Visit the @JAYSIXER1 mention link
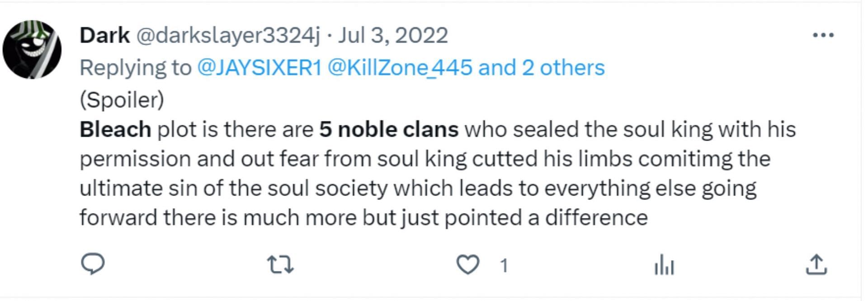 259,68
